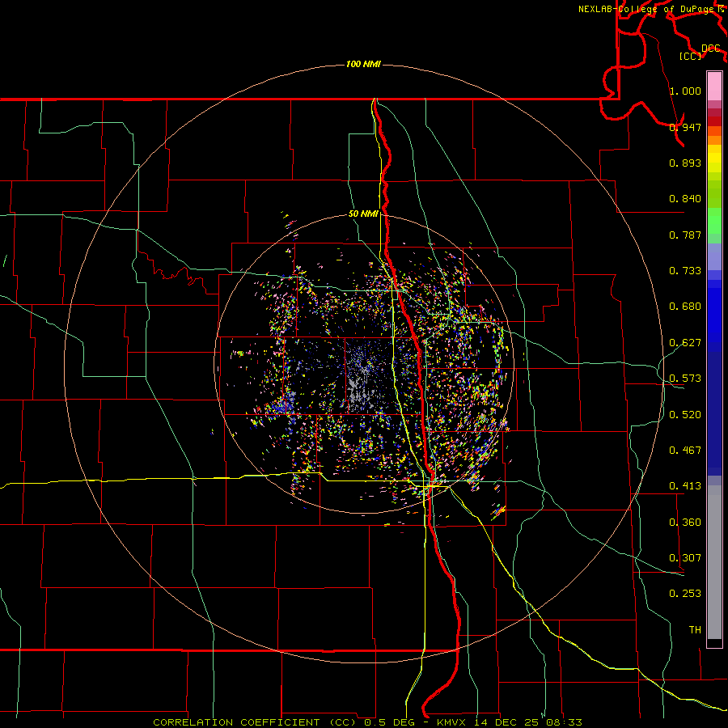Click the [CC] units label
Screen dimensions: 728x728
(691, 56)
